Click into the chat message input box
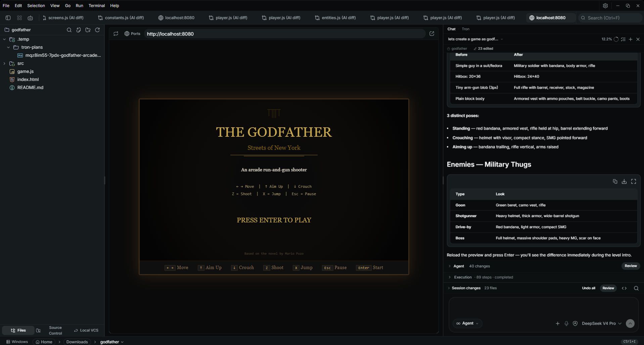This screenshot has width=644, height=345. pos(543,308)
